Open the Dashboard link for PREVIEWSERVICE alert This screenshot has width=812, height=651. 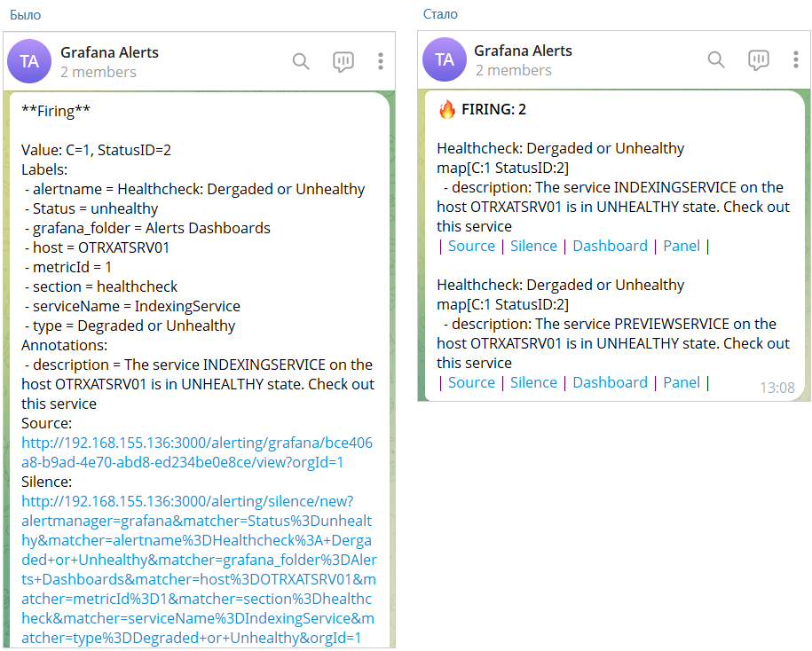click(610, 382)
